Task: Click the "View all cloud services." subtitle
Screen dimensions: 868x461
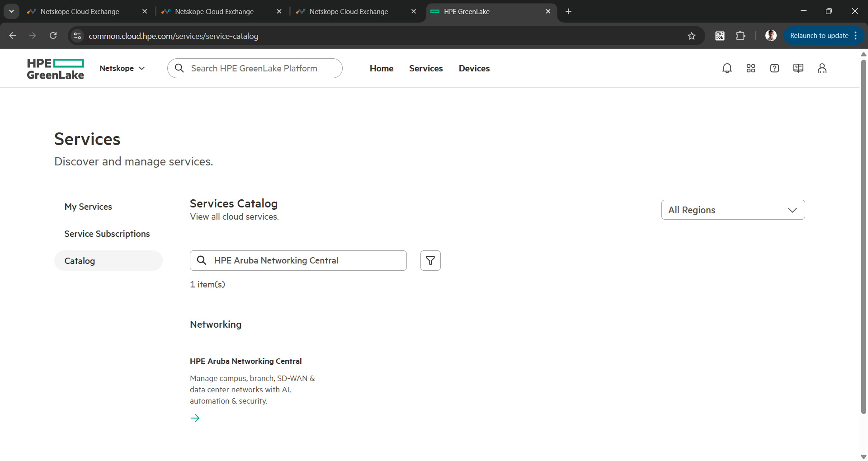Action: click(x=234, y=216)
